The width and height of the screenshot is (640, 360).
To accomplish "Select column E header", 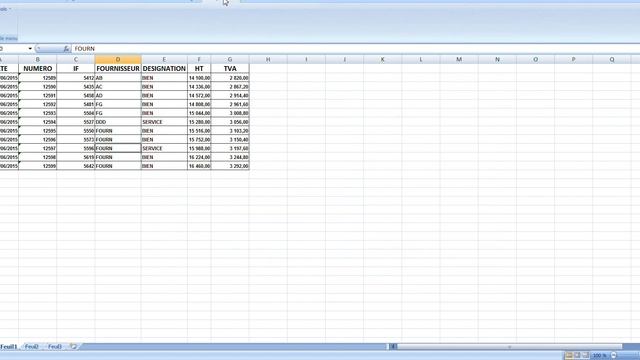I will (164, 60).
